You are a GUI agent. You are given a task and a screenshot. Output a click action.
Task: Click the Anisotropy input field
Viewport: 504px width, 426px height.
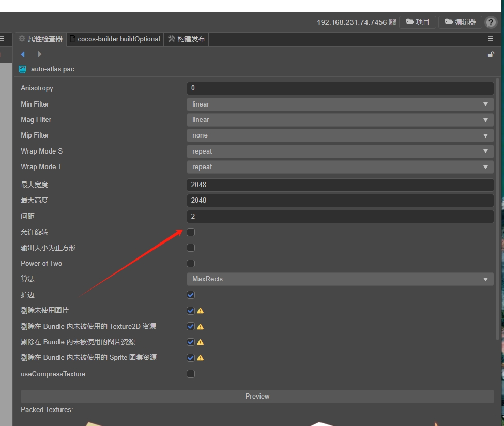pyautogui.click(x=340, y=88)
